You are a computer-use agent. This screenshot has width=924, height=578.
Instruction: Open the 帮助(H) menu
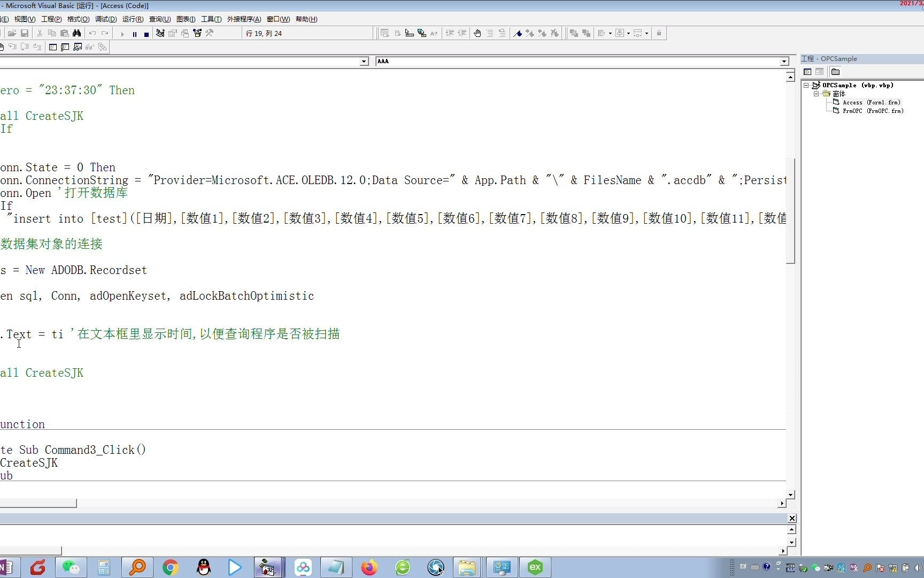[x=306, y=19]
